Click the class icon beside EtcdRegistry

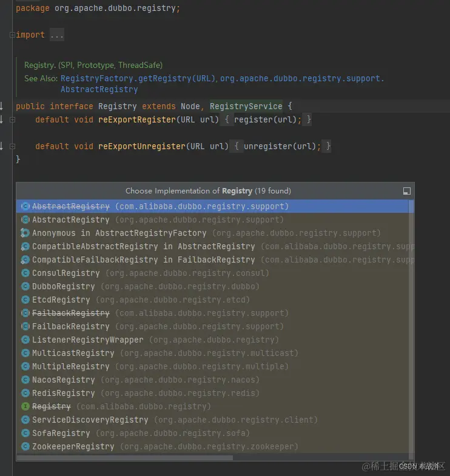tap(25, 300)
